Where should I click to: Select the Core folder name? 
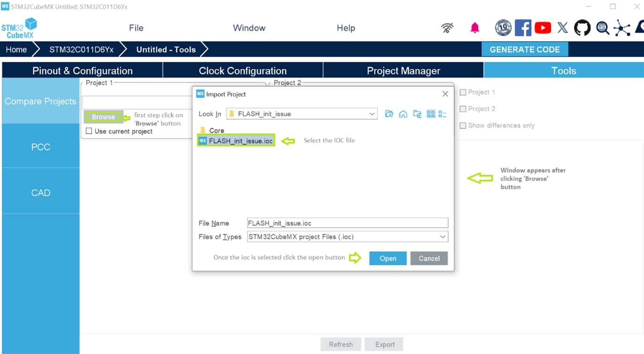point(216,130)
